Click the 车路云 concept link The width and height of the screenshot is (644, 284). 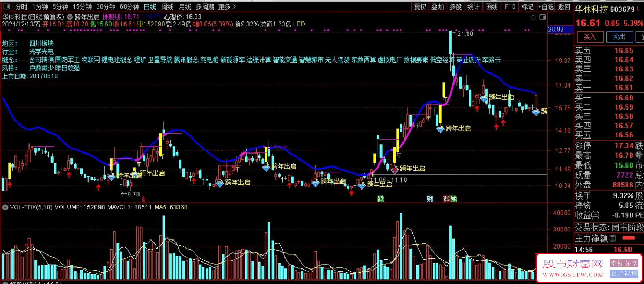491,60
